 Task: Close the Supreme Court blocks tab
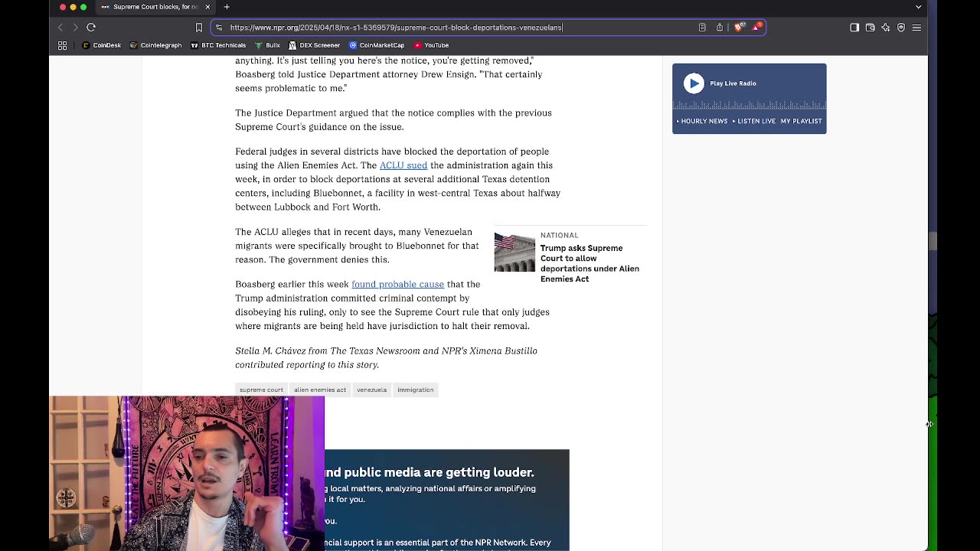click(207, 7)
